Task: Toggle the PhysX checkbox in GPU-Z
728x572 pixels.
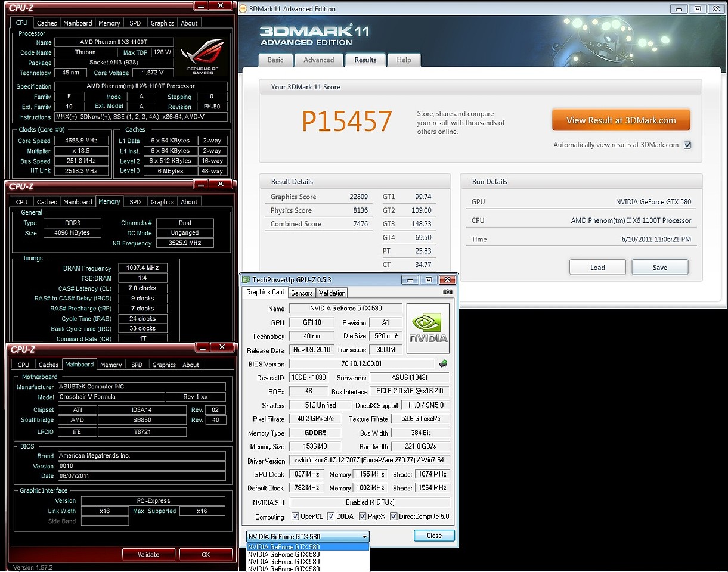Action: (x=363, y=517)
